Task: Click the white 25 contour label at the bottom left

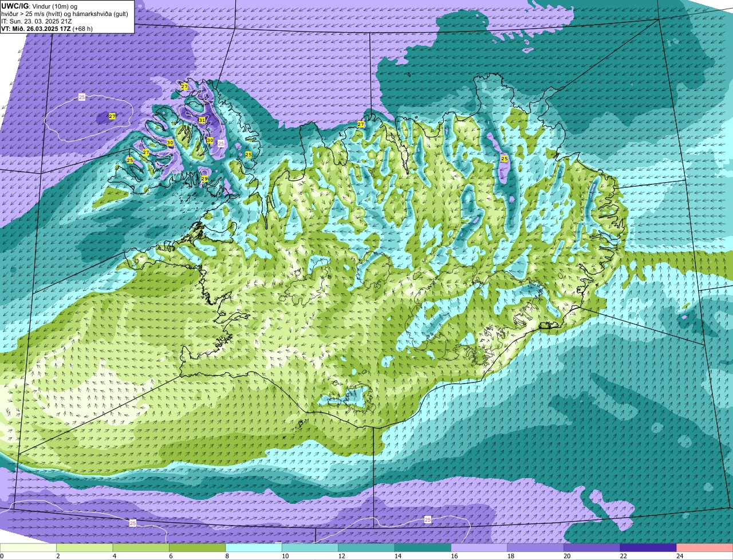Action: [x=133, y=523]
